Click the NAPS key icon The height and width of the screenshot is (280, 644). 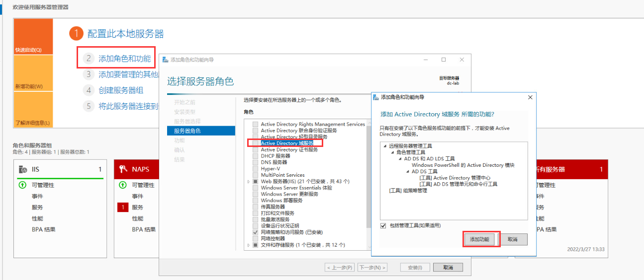coord(123,169)
